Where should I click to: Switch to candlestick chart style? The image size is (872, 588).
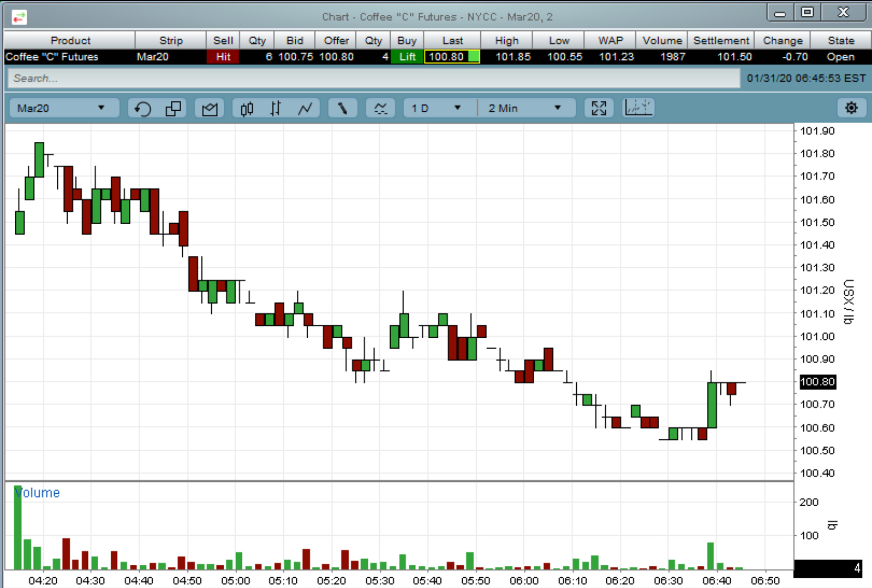pos(246,108)
